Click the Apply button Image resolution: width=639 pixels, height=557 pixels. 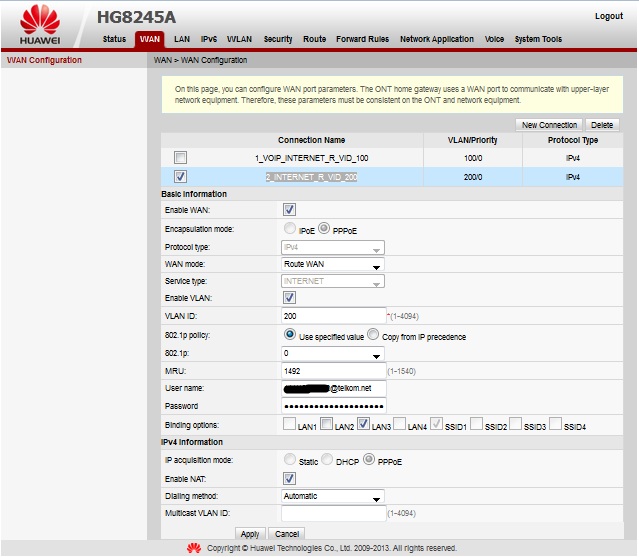tap(250, 534)
